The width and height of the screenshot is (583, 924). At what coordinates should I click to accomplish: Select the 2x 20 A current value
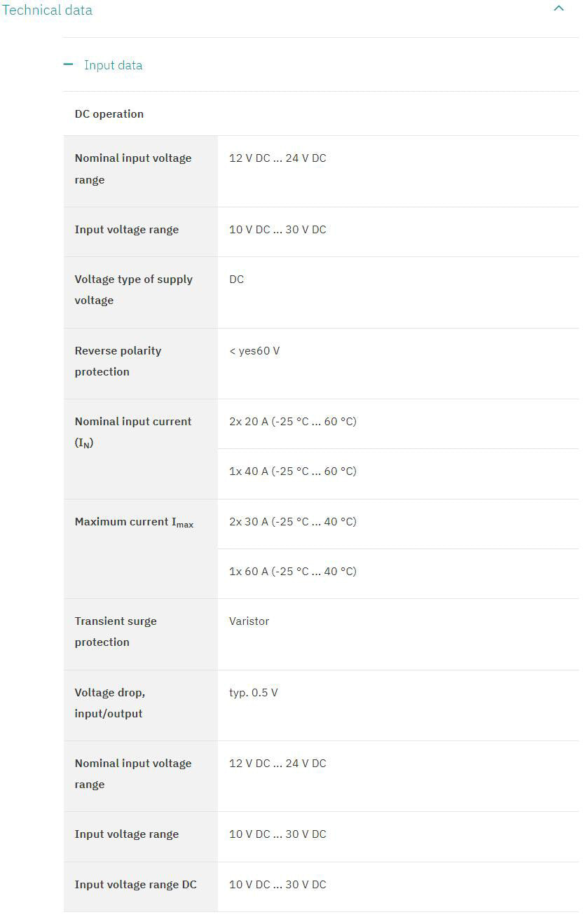292,421
